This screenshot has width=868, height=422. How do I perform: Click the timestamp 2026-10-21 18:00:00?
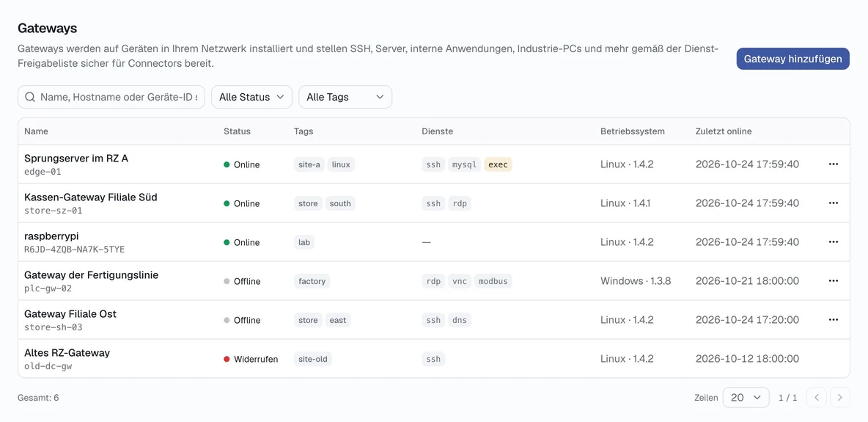click(747, 280)
